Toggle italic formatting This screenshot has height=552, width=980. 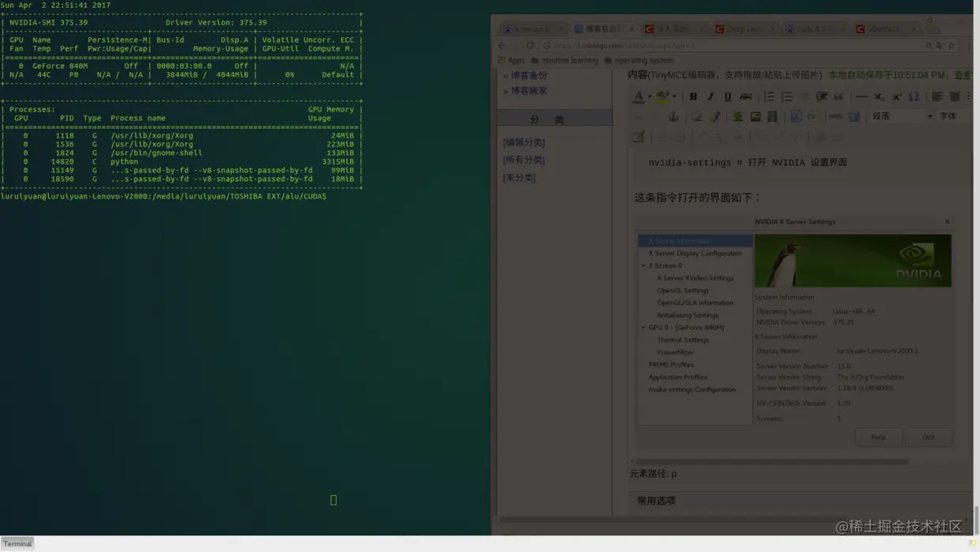tap(710, 96)
